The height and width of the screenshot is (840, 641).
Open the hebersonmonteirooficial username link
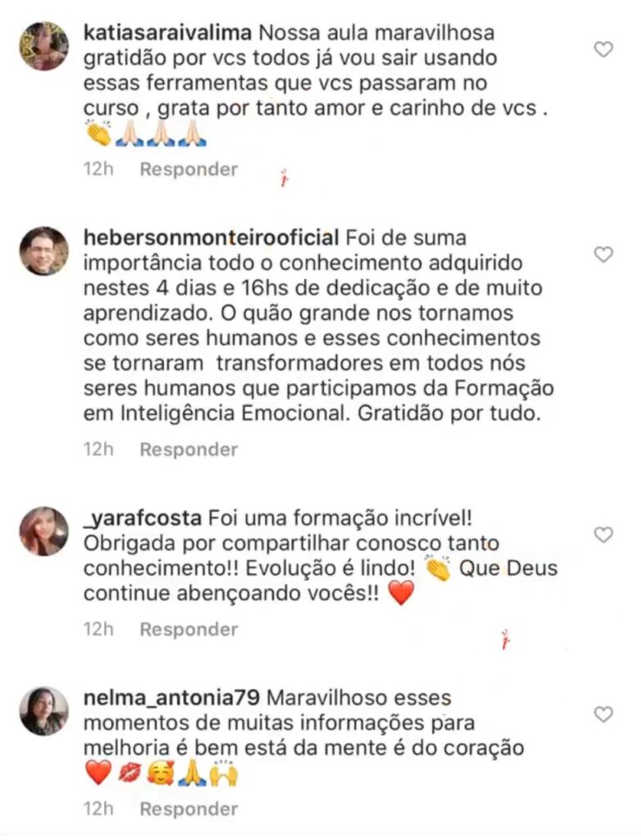211,238
